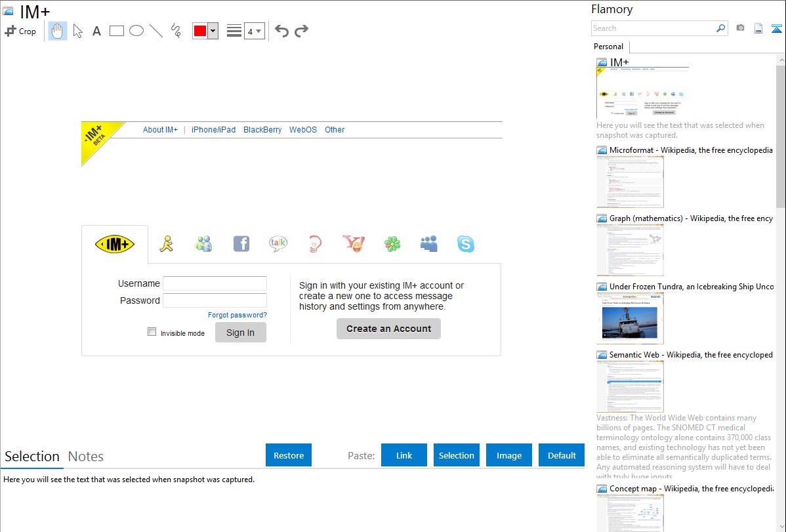
Task: Paste as Selection
Action: click(457, 455)
